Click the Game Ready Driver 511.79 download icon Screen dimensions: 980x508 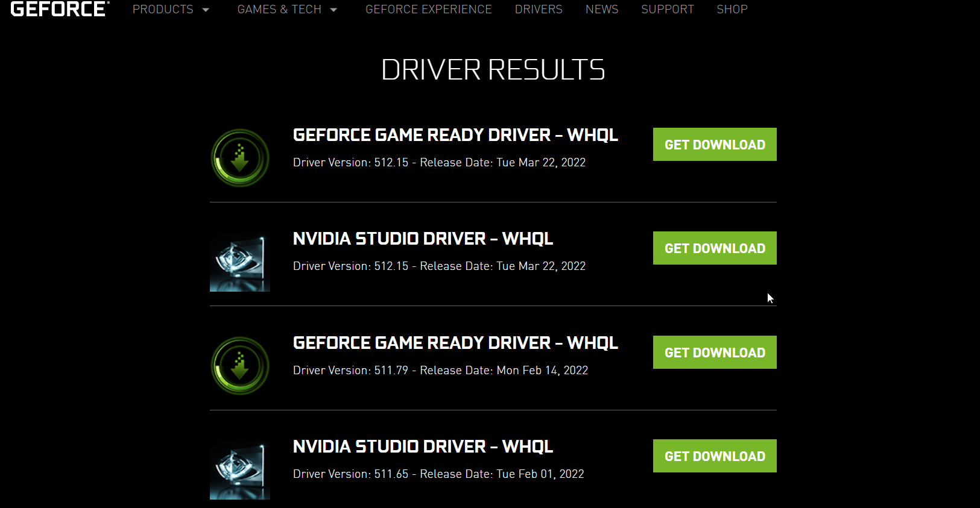pos(240,366)
